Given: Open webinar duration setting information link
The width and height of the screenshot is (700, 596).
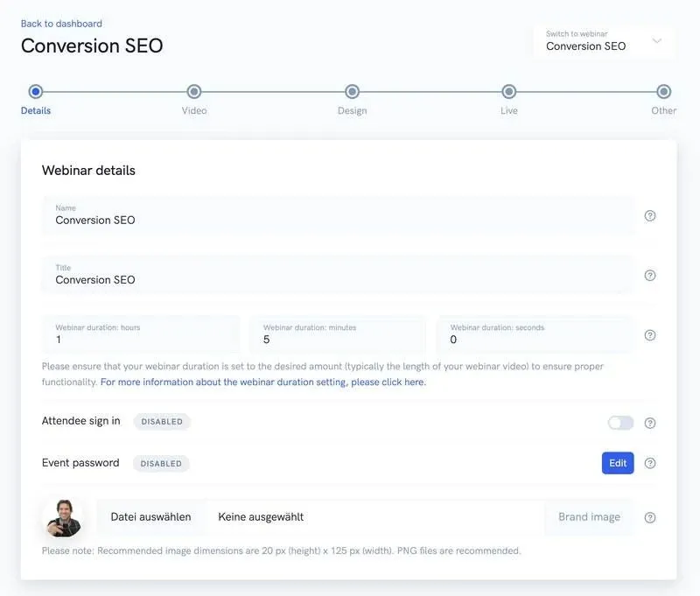Looking at the screenshot, I should click(263, 382).
